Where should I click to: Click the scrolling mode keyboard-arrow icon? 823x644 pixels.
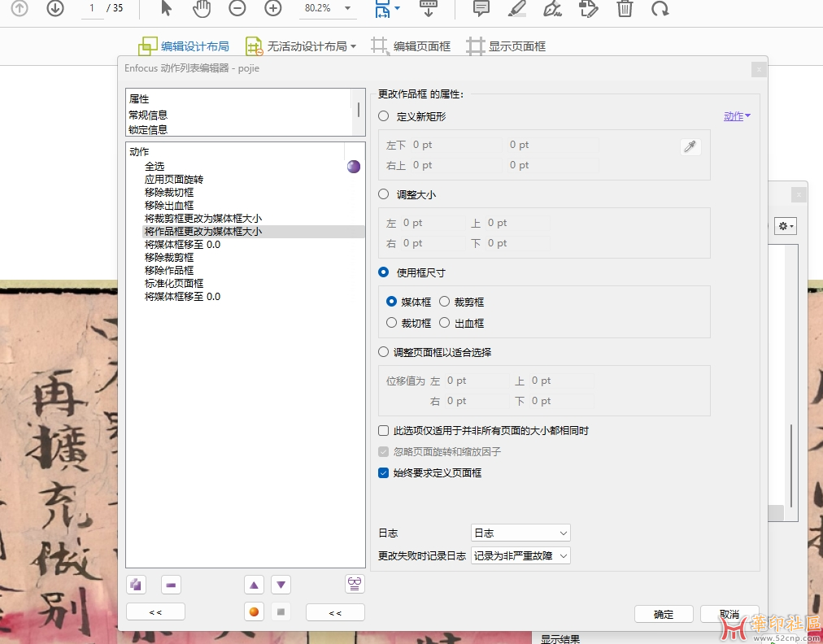[x=429, y=8]
